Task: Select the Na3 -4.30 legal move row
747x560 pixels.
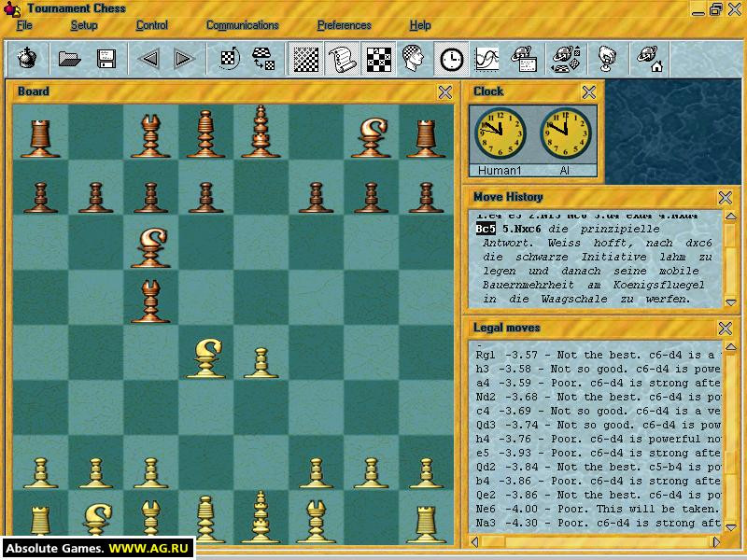Action: 598,523
